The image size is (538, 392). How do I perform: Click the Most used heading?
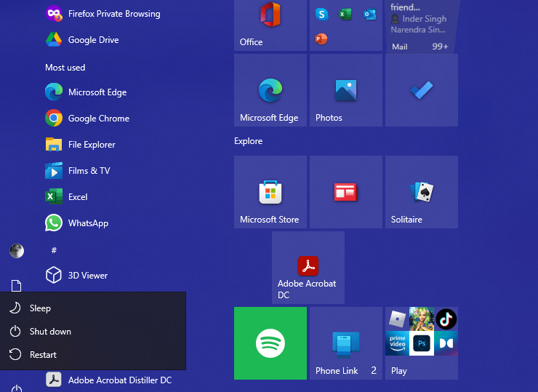point(65,68)
